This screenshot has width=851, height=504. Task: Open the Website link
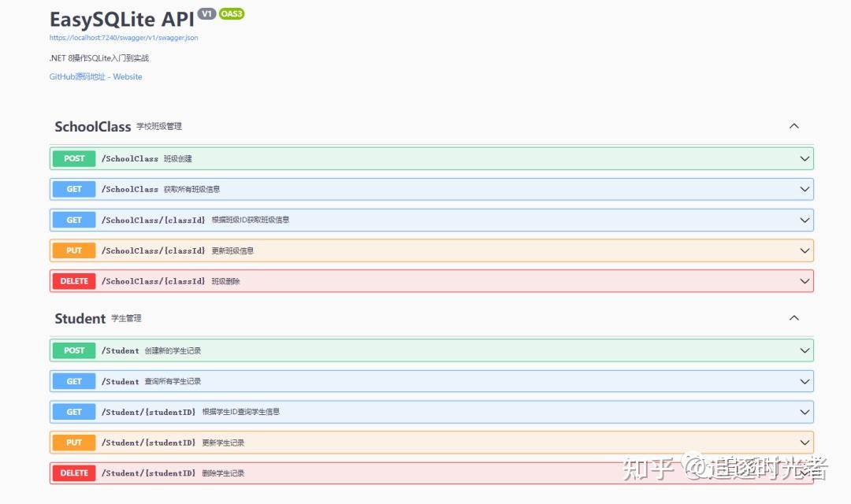[x=128, y=76]
